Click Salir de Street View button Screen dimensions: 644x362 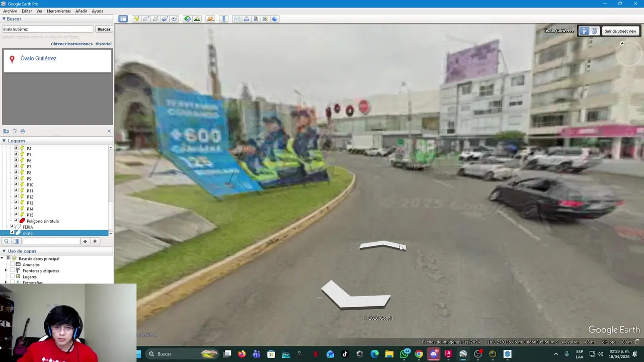[x=620, y=31]
